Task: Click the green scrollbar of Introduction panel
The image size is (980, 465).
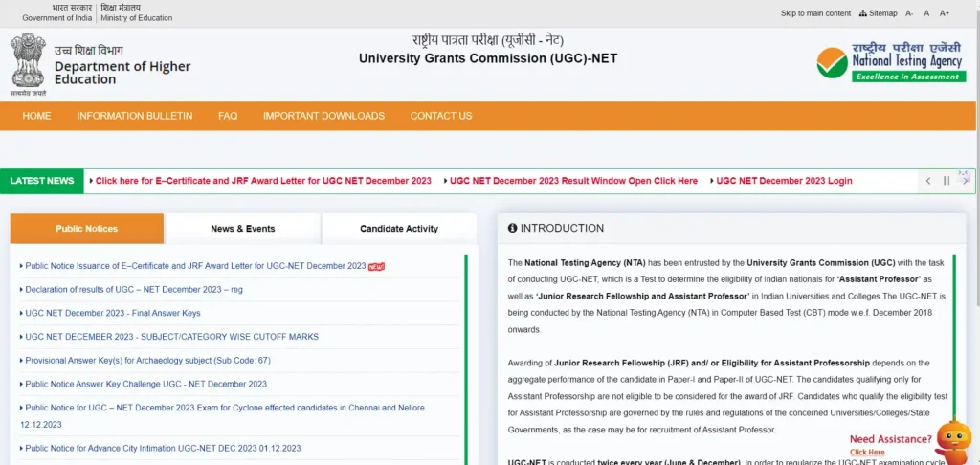Action: (954, 338)
